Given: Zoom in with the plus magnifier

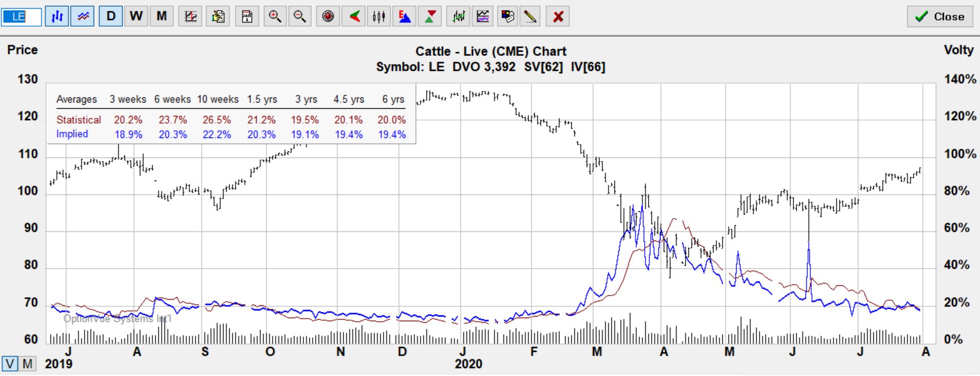Looking at the screenshot, I should coord(275,16).
